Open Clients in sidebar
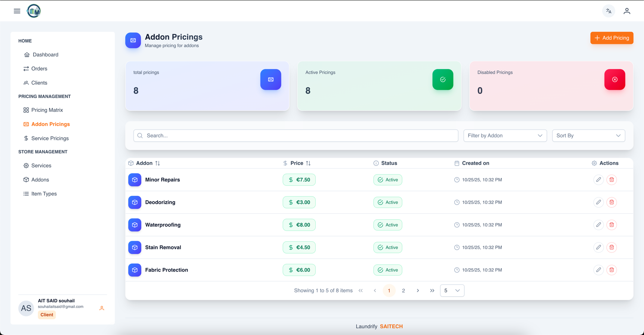644x335 pixels. coord(35,83)
